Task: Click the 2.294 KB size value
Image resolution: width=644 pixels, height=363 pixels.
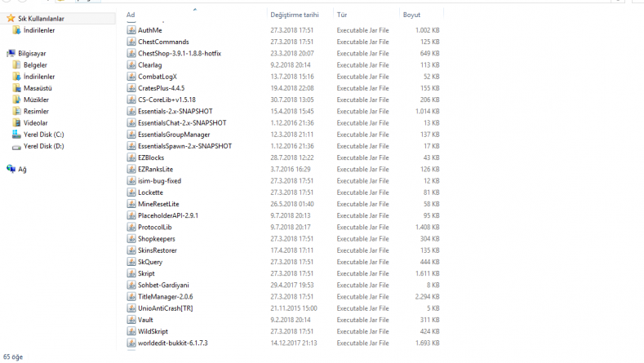Action: pyautogui.click(x=427, y=296)
